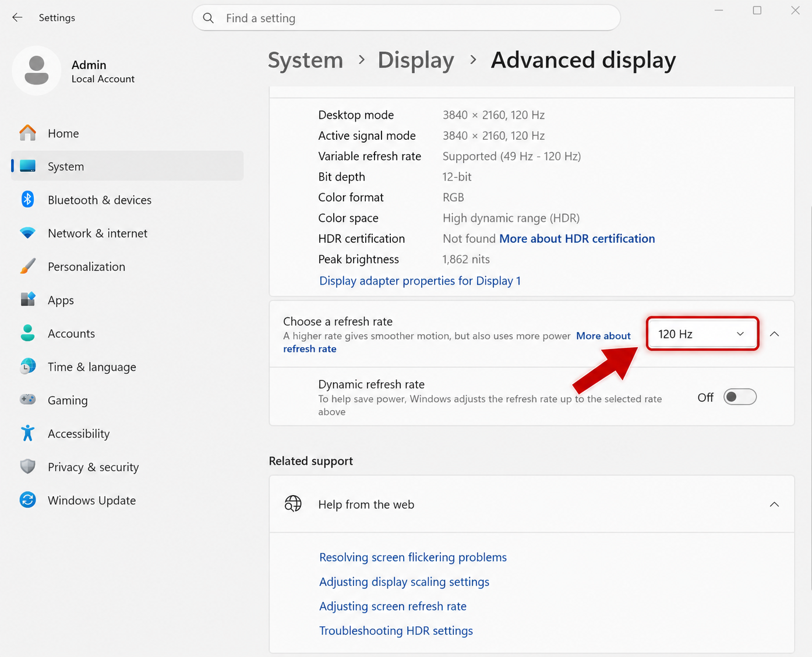The image size is (812, 657).
Task: Click the System monitor icon
Action: point(27,166)
